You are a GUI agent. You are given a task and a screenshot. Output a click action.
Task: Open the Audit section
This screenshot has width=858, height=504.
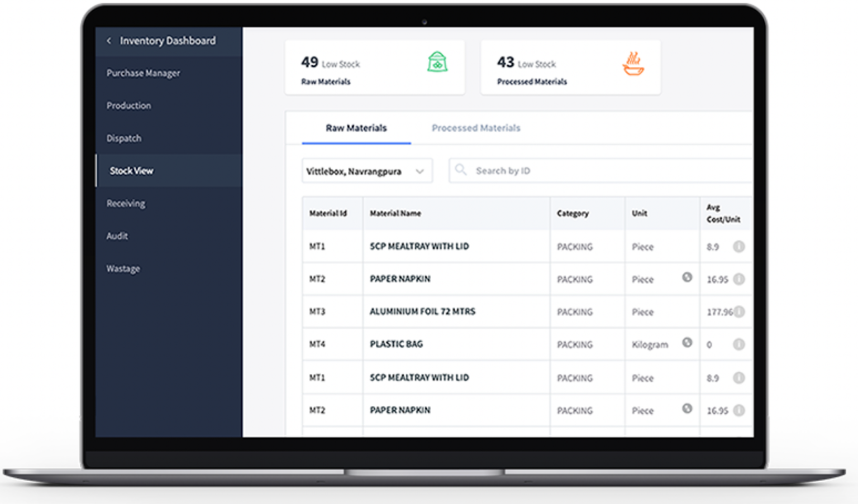tap(117, 236)
